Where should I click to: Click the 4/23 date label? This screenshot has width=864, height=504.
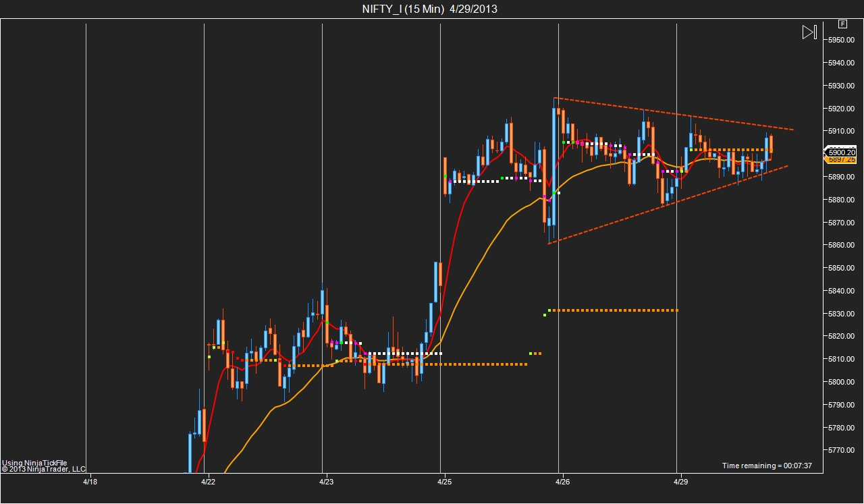pos(326,482)
